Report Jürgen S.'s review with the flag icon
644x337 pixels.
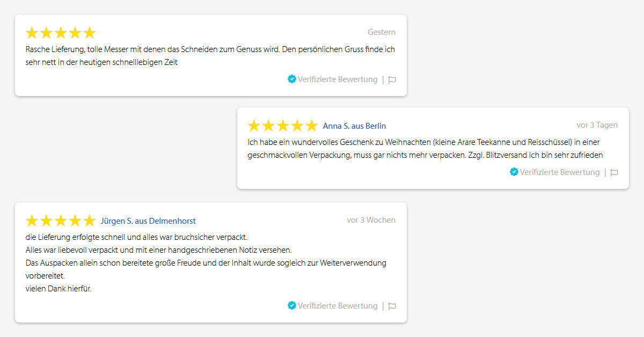[392, 306]
